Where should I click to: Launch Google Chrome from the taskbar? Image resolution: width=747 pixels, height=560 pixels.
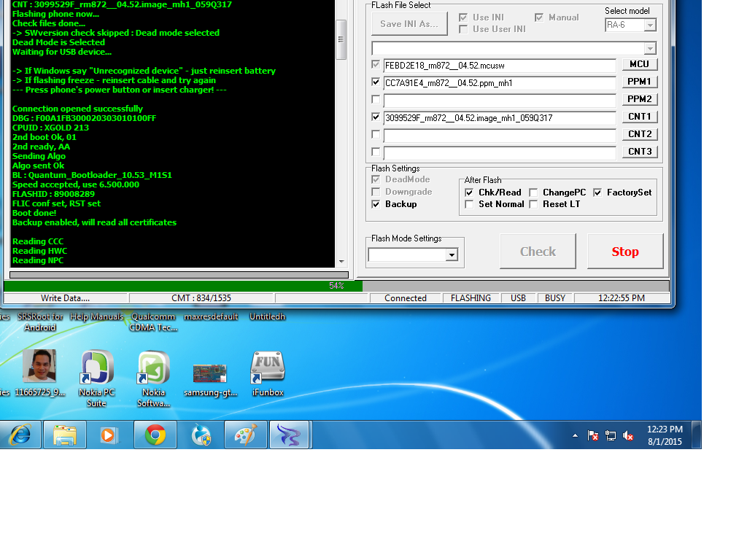(x=155, y=435)
